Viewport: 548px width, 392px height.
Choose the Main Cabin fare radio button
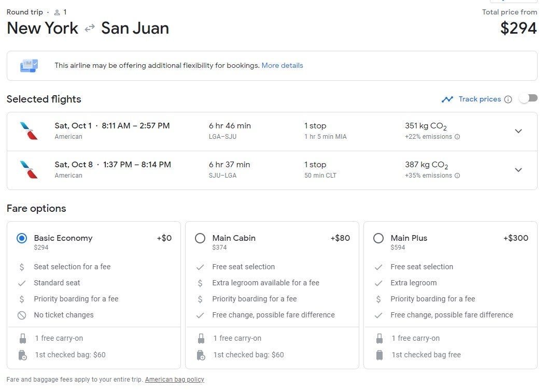coord(200,238)
